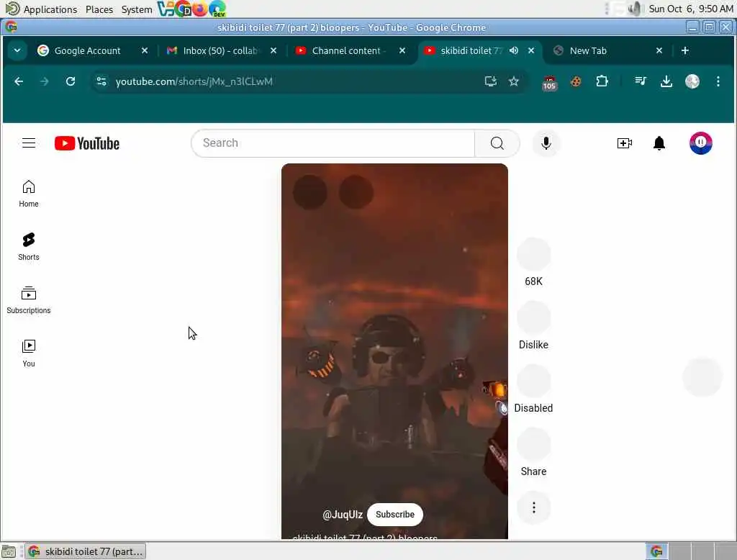Open Chrome extensions puzzle icon
737x560 pixels.
(x=602, y=81)
